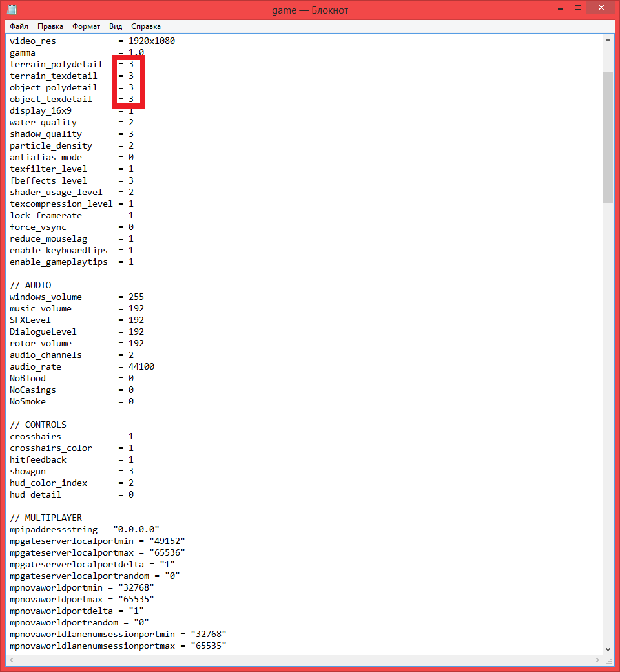Click audio_rate value 44100

coord(141,366)
